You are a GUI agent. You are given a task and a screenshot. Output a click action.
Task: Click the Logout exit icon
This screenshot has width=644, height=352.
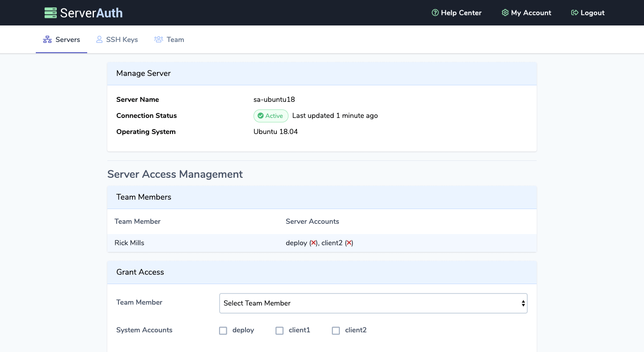pos(574,13)
